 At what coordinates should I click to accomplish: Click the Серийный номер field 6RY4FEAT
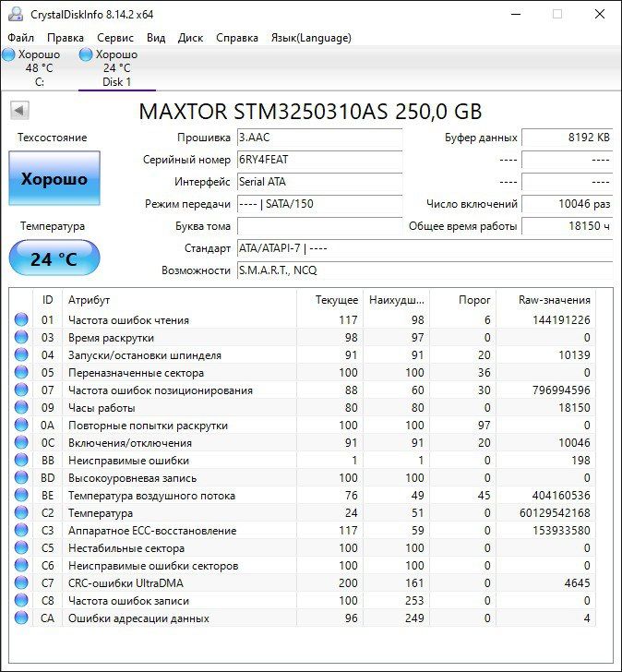tap(319, 160)
